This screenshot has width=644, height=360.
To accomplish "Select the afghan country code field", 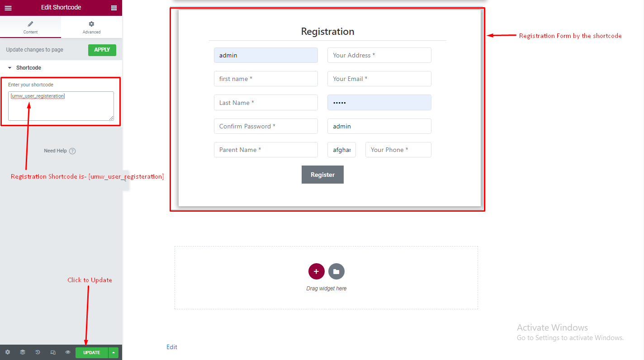I will [x=341, y=150].
